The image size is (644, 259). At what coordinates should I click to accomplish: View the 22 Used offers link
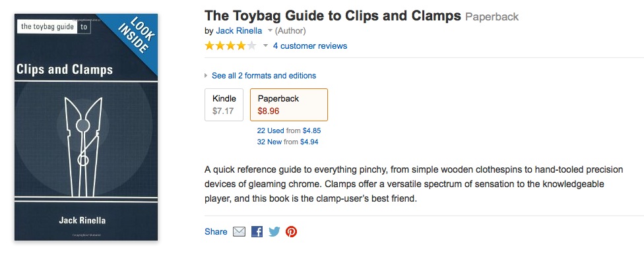(271, 131)
